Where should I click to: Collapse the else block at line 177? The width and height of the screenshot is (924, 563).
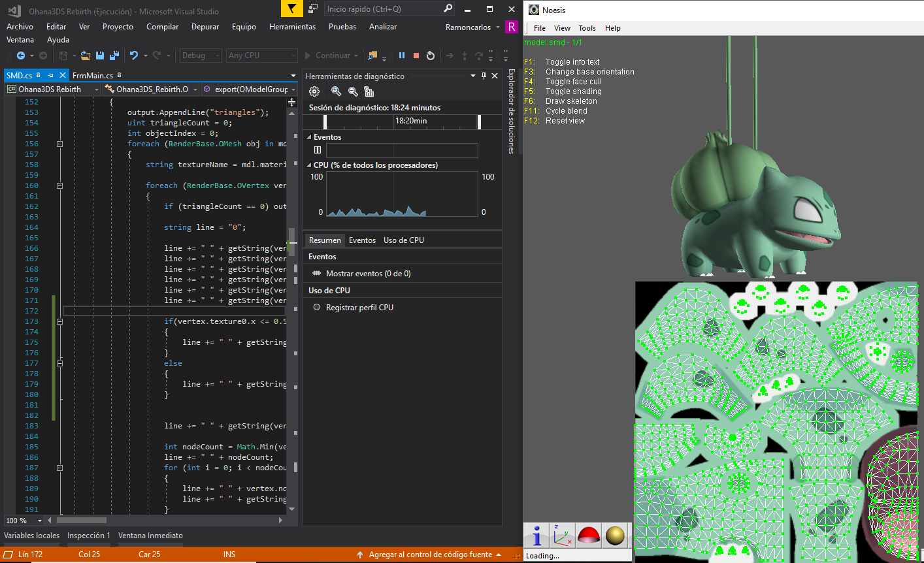(x=59, y=363)
